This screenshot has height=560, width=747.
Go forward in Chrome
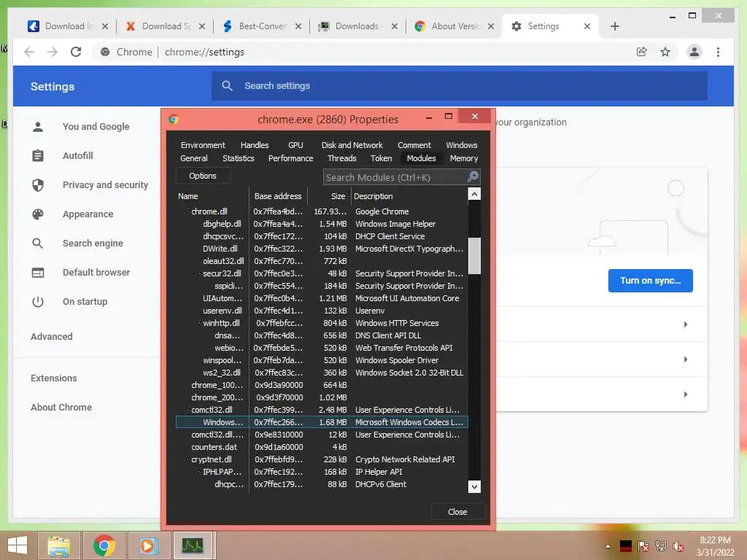click(x=53, y=52)
